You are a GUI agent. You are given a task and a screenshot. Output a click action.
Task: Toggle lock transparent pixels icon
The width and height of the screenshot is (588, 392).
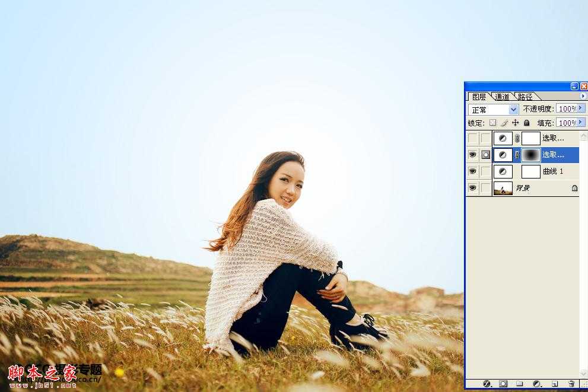(492, 123)
